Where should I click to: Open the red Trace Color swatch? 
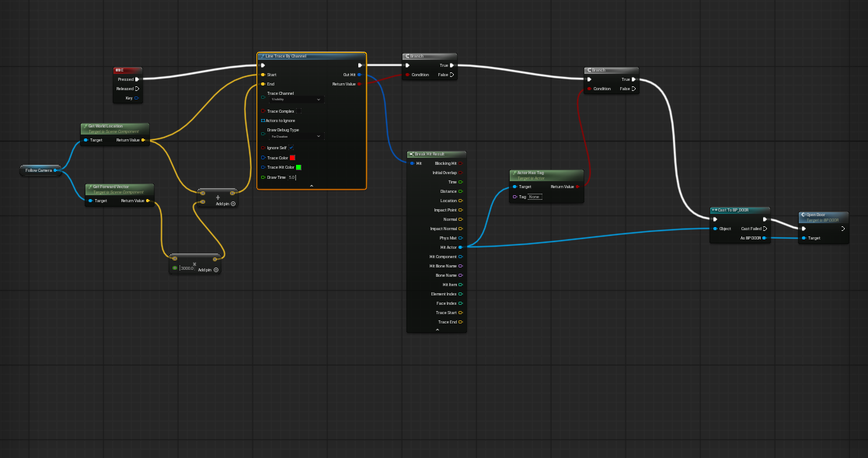293,158
